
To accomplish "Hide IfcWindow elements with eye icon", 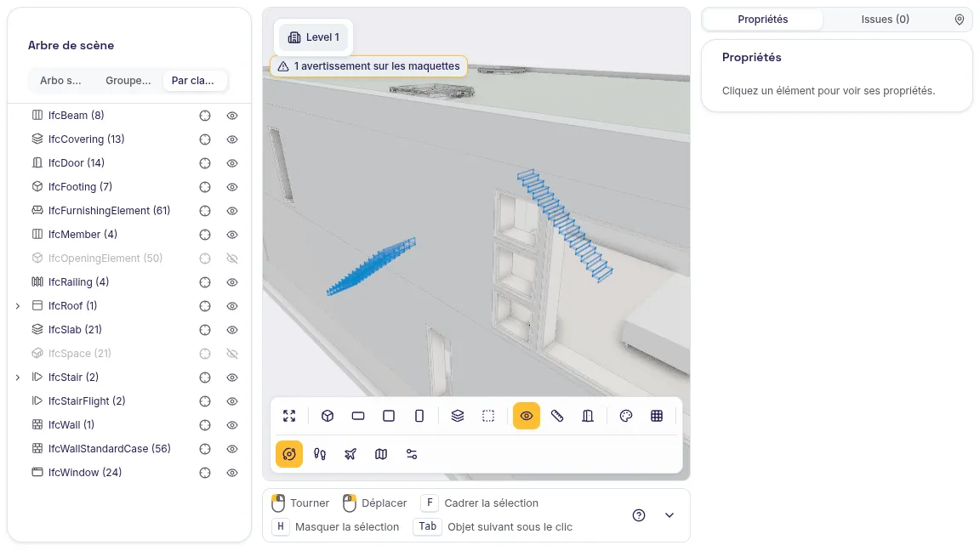I will [x=232, y=473].
